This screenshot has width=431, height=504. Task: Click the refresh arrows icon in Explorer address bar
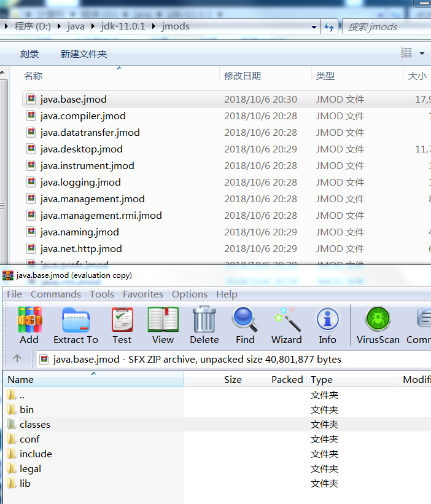point(329,26)
